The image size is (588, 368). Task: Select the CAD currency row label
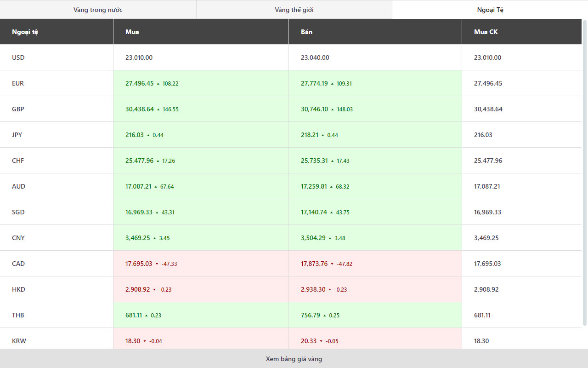coord(18,264)
